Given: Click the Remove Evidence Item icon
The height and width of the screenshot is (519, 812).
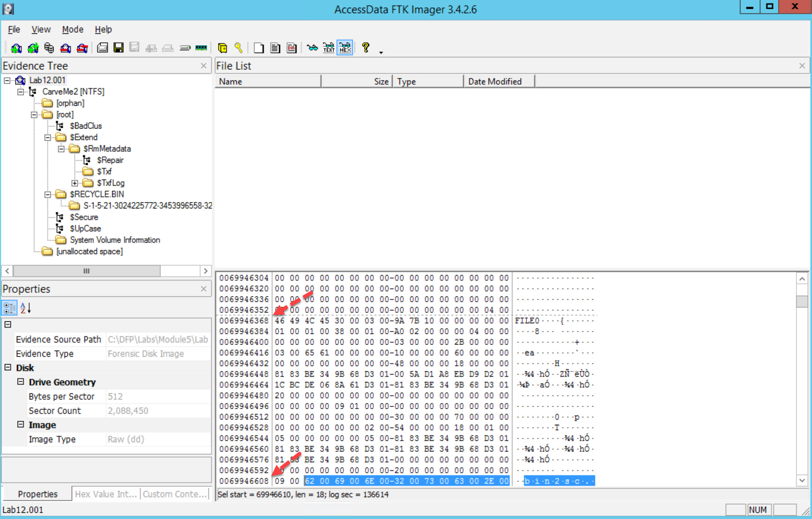Looking at the screenshot, I should tap(65, 48).
